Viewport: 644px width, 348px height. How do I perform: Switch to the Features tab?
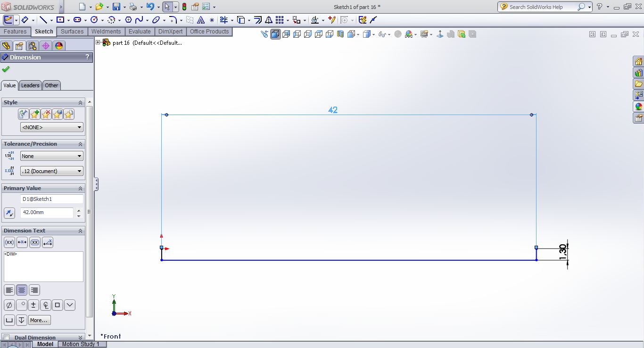15,32
